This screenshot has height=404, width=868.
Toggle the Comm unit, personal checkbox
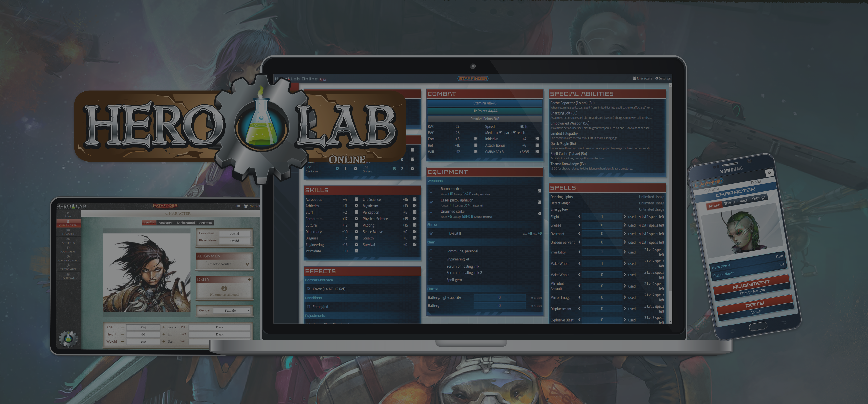[x=431, y=251]
